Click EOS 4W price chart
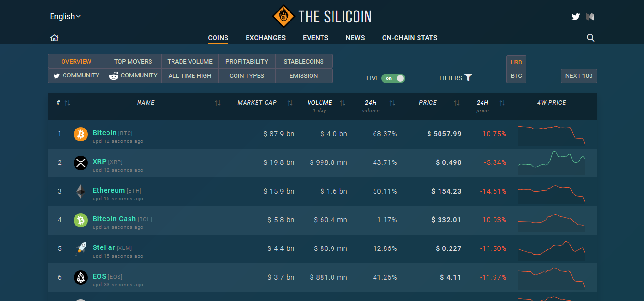 coord(552,278)
